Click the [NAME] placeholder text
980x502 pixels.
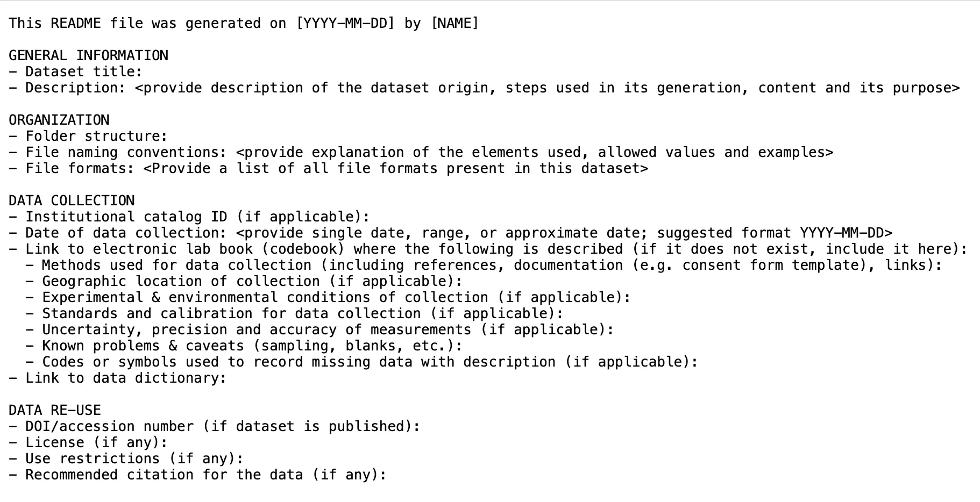pyautogui.click(x=455, y=24)
